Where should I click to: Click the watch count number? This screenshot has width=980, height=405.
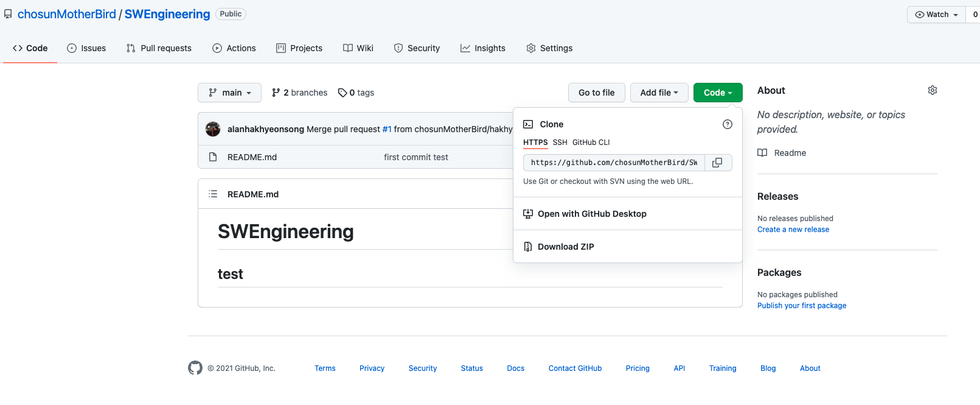975,15
